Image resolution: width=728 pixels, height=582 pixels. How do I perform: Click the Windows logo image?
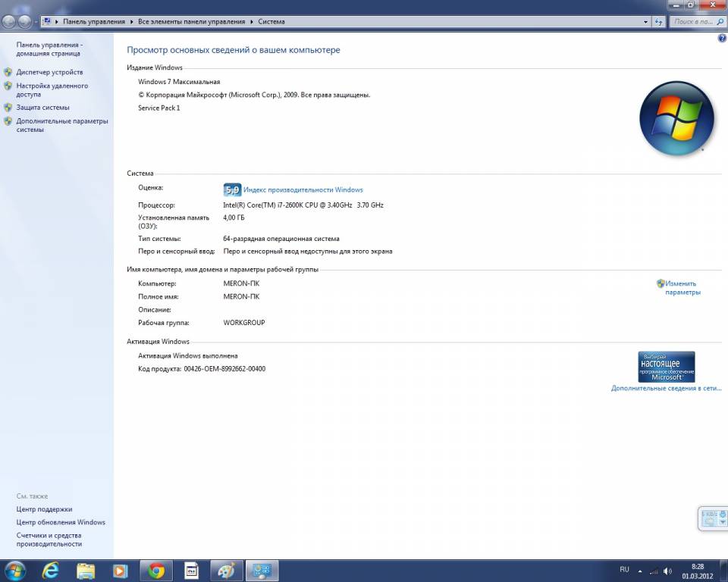676,118
